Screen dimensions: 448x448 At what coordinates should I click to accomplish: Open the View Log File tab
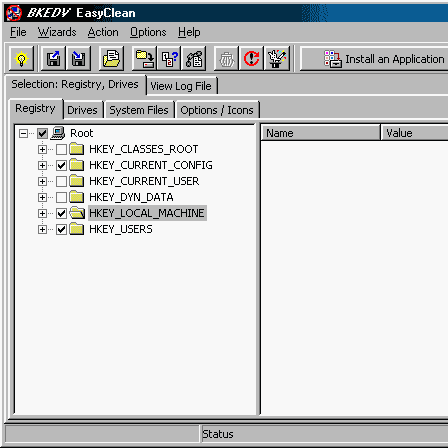pyautogui.click(x=181, y=86)
